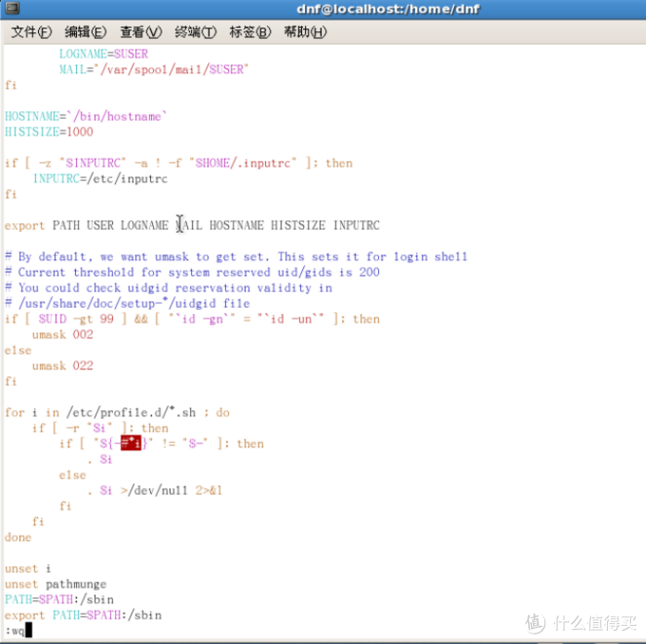
Task: Click the MAIL="/var/spool/mail/$USER" line
Action: (x=154, y=69)
